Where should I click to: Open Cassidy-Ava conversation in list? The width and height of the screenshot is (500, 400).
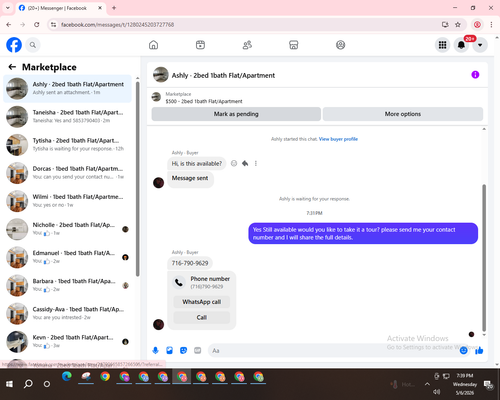pos(67,313)
